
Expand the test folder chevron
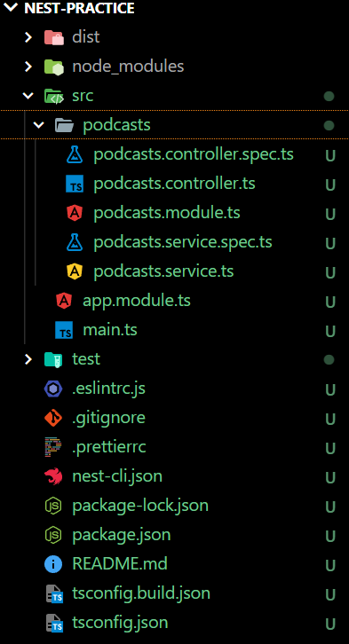28,359
